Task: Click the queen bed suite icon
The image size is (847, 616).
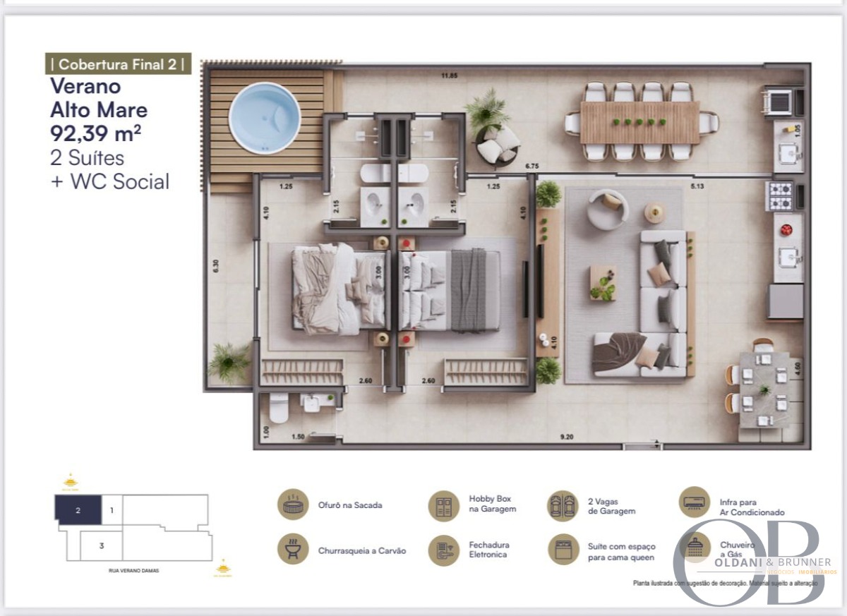Action: 563,549
